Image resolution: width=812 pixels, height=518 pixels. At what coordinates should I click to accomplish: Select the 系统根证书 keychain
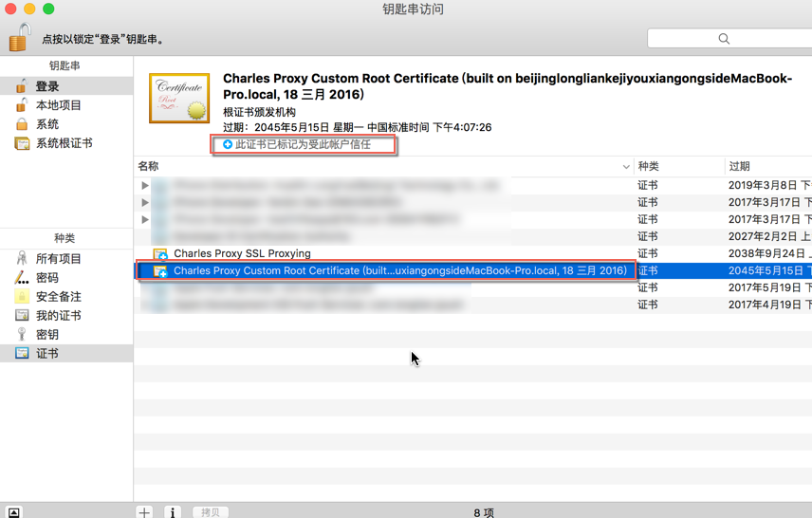[66, 143]
